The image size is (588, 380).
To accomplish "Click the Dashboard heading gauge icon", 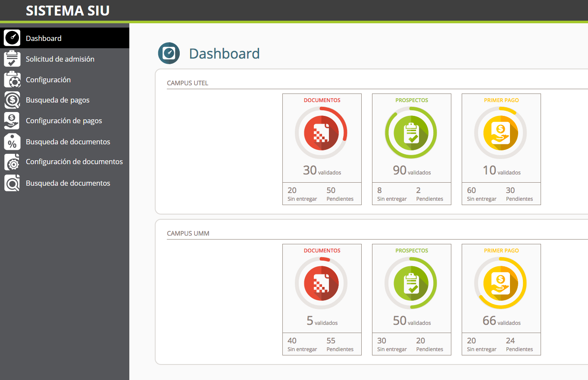I will coord(169,53).
